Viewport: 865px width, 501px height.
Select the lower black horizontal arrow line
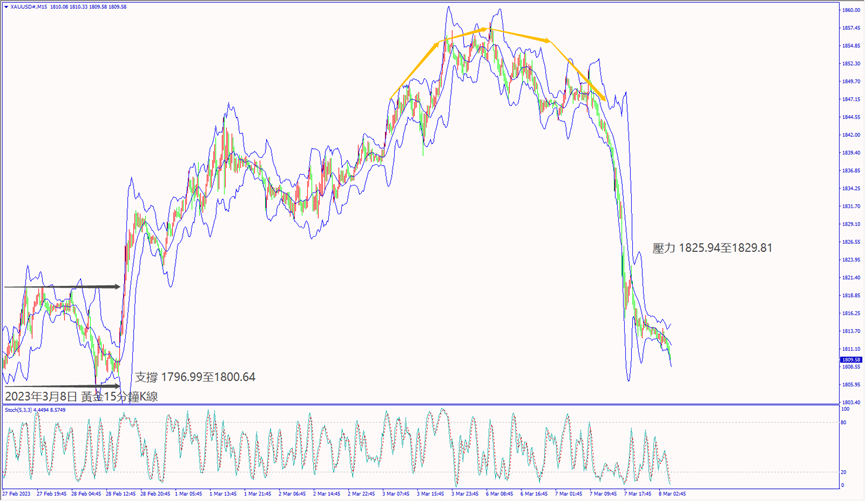(60, 385)
